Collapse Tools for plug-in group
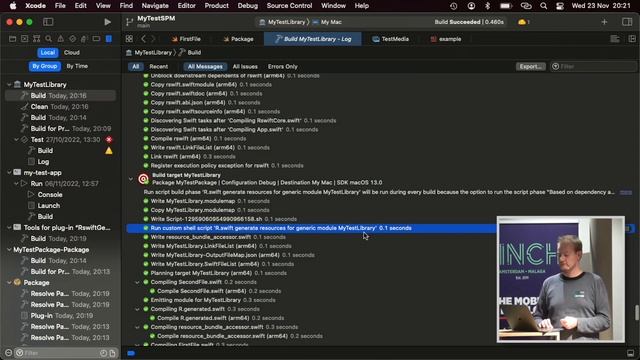640x360 pixels. pos(9,228)
